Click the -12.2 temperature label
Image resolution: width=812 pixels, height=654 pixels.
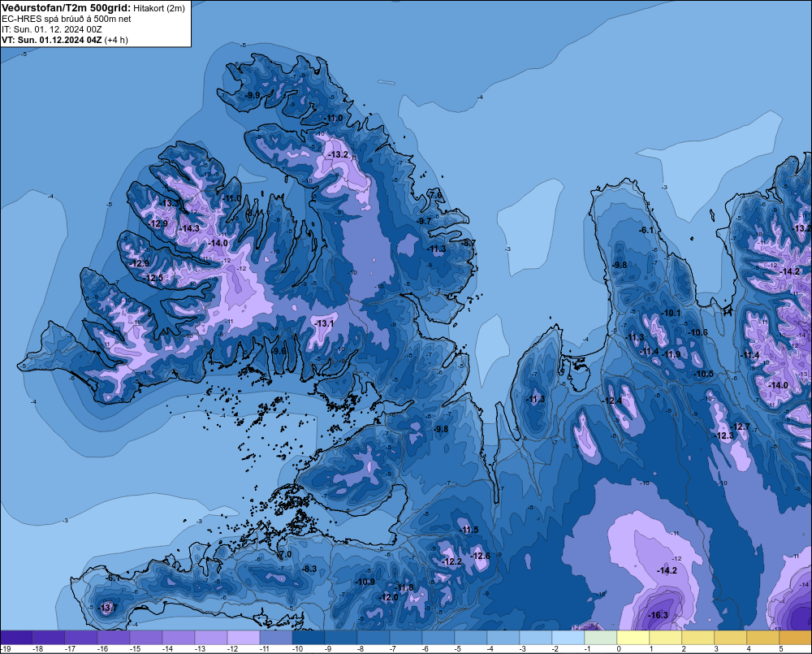452,561
